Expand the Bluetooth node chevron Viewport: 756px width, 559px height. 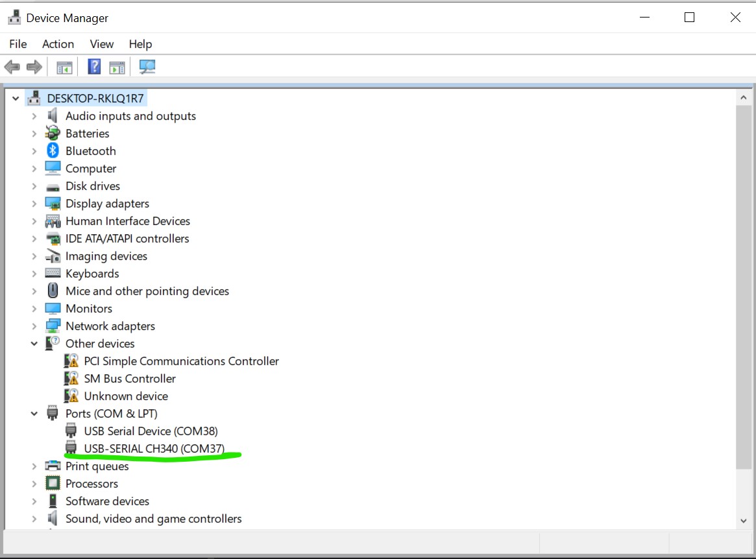click(x=34, y=151)
